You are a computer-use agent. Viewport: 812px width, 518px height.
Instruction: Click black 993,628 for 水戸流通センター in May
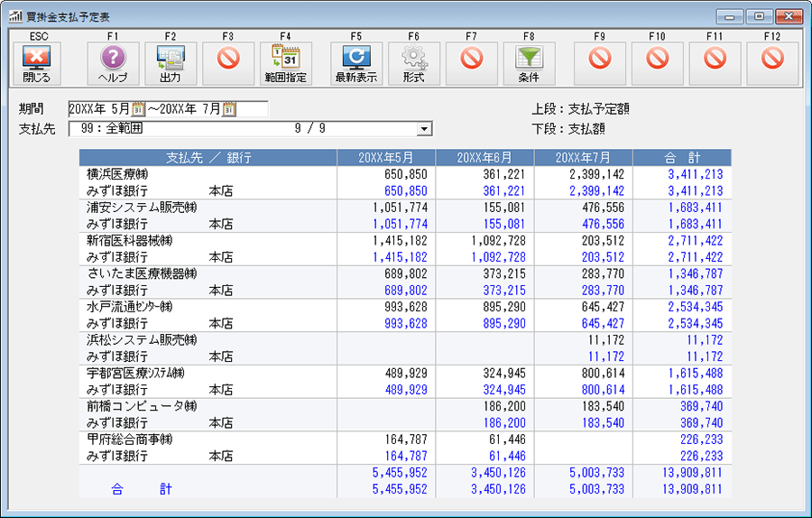[406, 307]
